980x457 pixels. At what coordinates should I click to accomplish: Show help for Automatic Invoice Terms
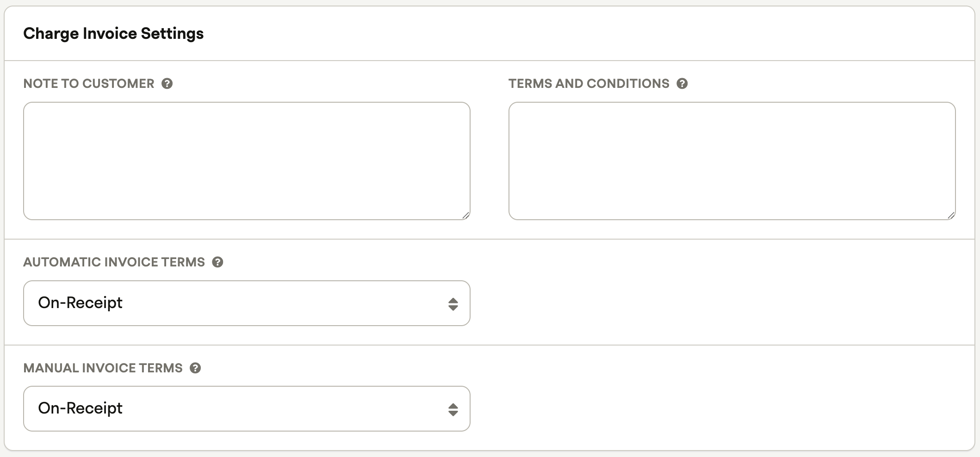coord(217,262)
